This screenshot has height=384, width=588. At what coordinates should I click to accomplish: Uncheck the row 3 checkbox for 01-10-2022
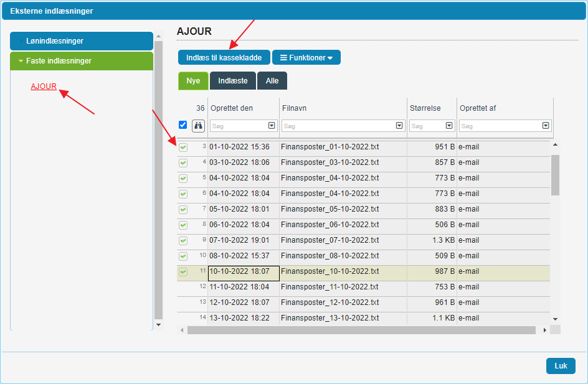point(183,148)
